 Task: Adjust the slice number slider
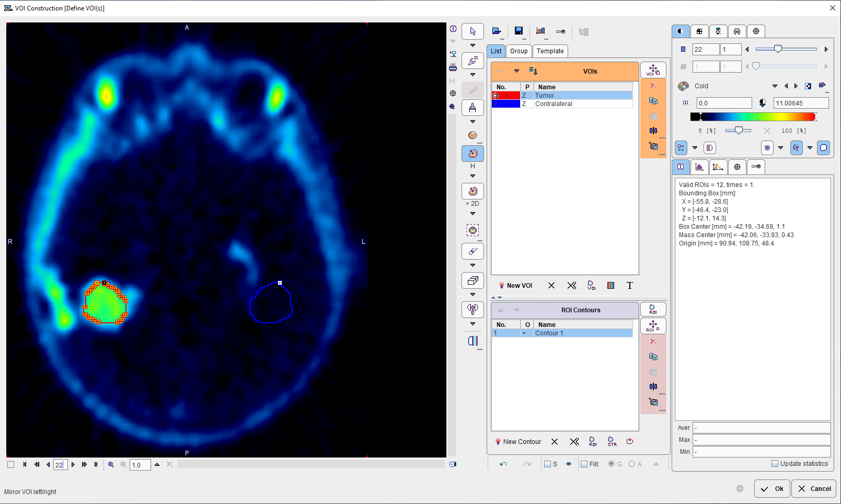tap(778, 49)
